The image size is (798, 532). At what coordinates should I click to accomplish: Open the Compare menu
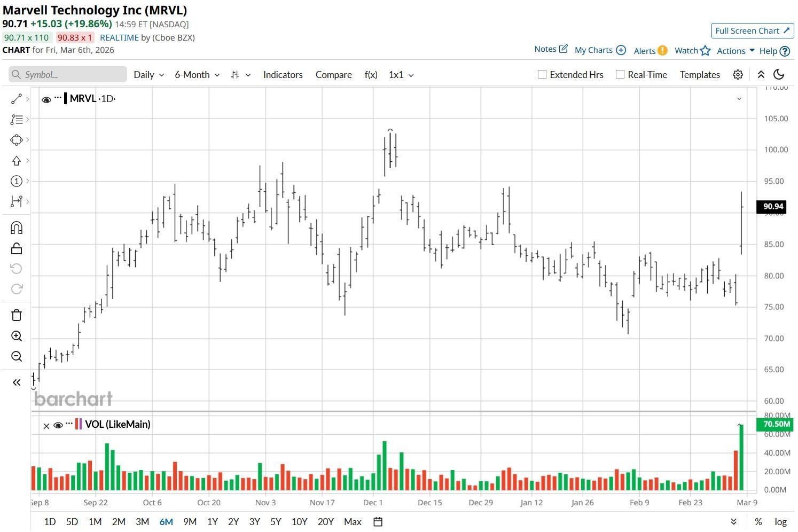coord(334,75)
